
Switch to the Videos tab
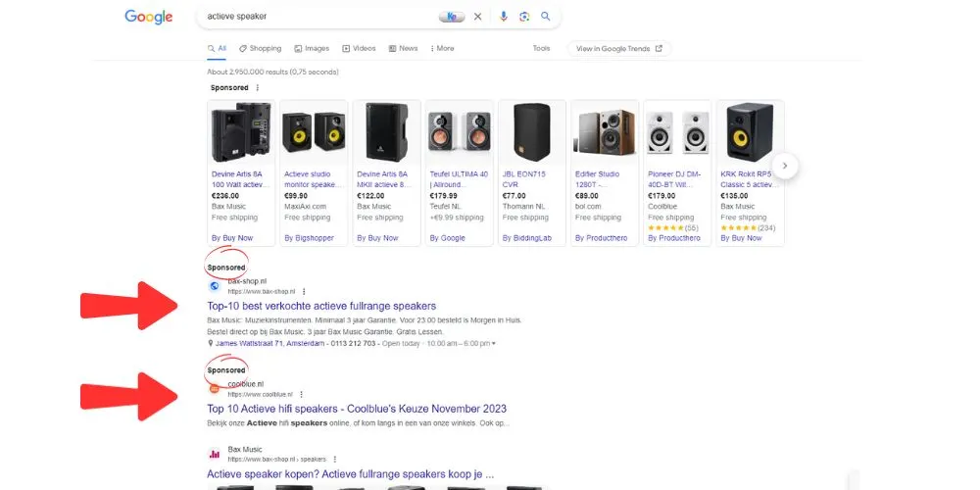(359, 48)
